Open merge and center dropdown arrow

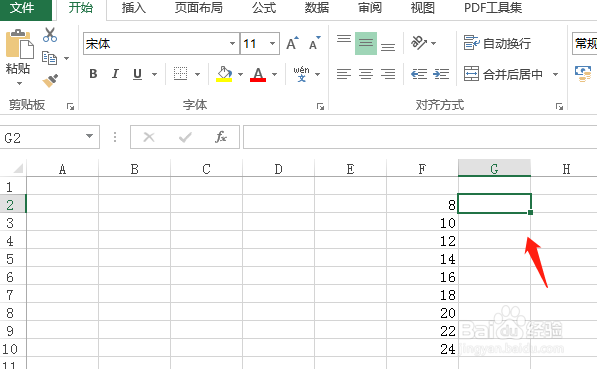555,74
